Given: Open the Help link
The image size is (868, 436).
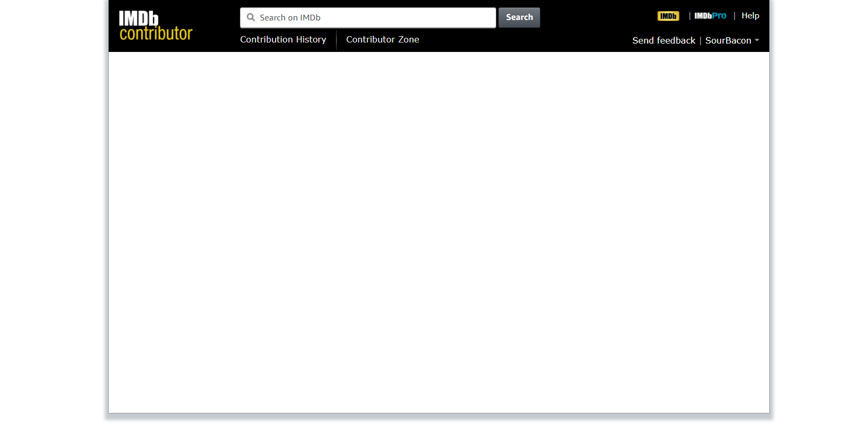Looking at the screenshot, I should coord(750,16).
